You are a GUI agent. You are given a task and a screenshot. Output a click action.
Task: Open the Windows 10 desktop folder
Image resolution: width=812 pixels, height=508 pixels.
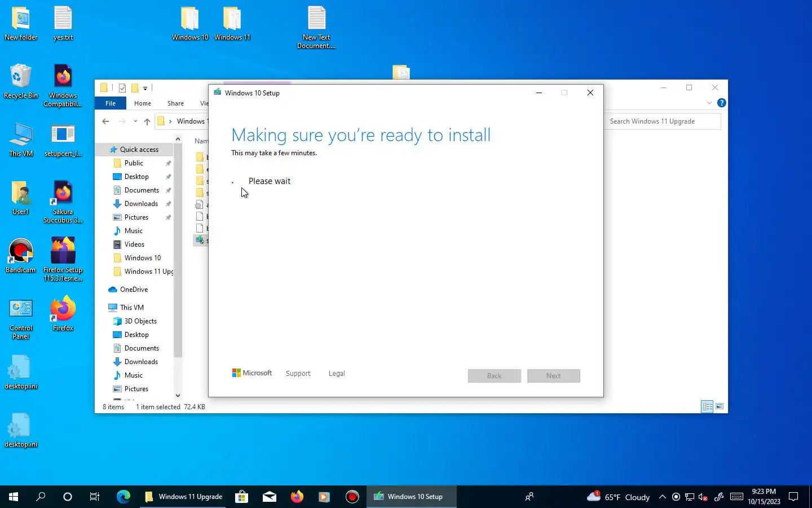click(x=190, y=24)
